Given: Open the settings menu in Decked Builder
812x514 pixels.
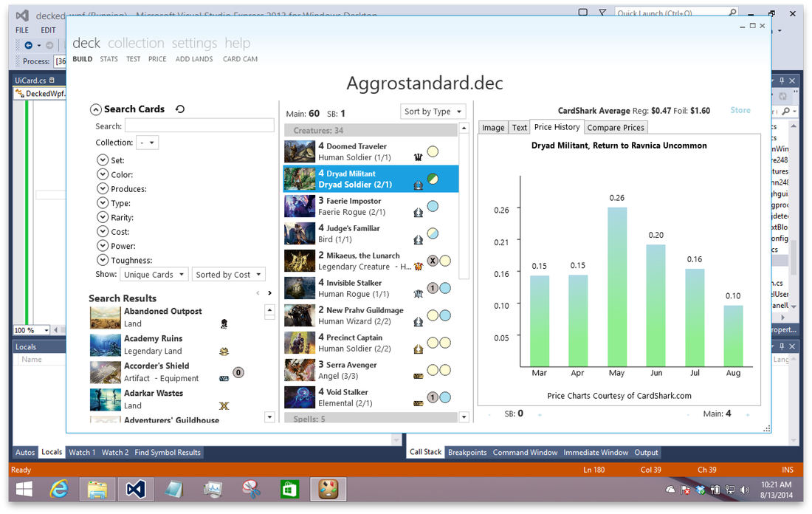Looking at the screenshot, I should pyautogui.click(x=193, y=43).
